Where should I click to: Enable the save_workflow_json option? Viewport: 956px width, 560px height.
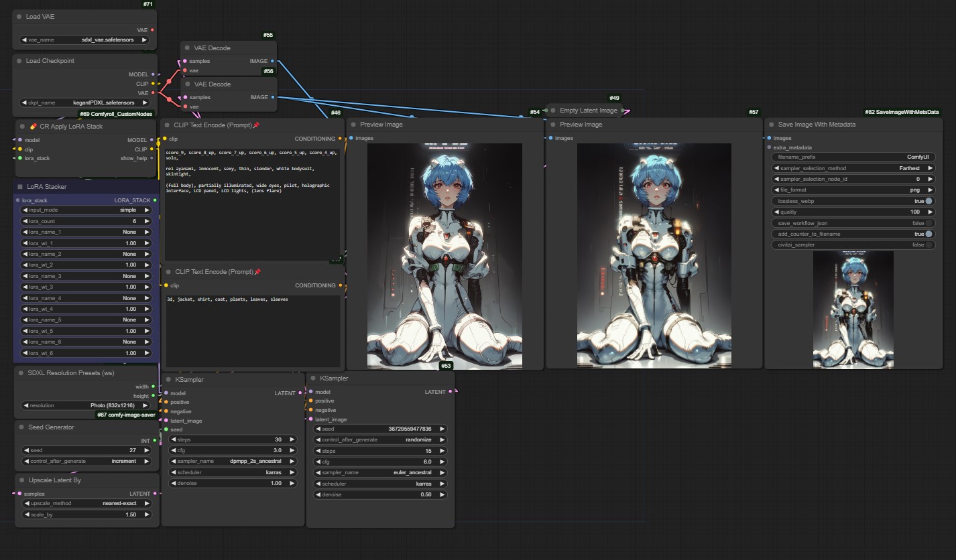click(928, 223)
